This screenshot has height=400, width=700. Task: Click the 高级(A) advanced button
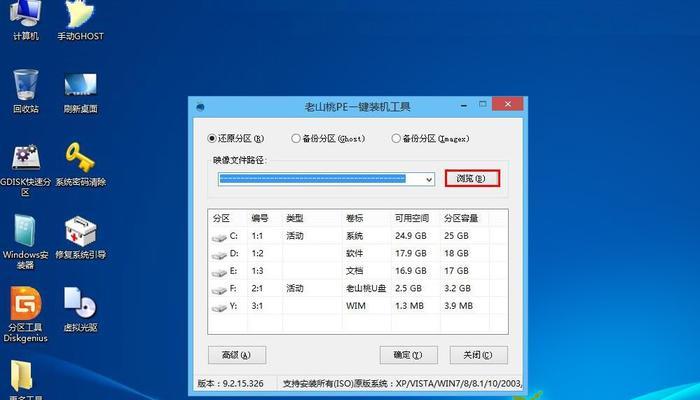[237, 355]
